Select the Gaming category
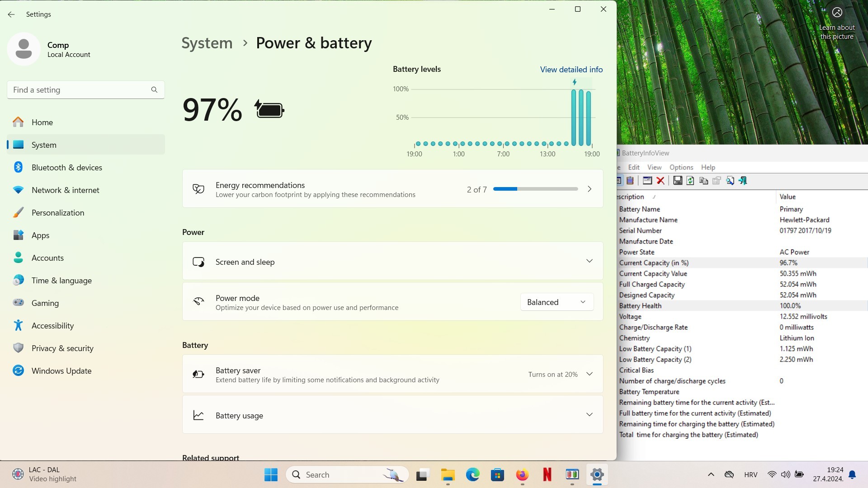The width and height of the screenshot is (868, 488). pos(86,303)
